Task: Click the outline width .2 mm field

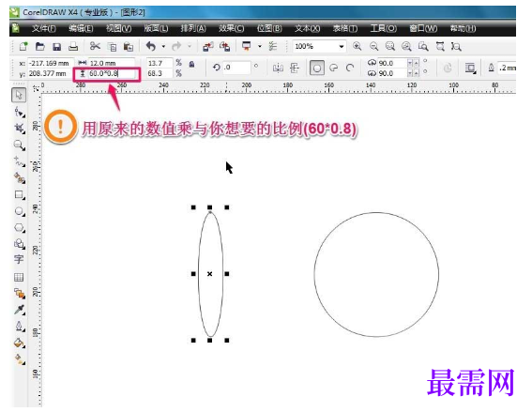Action: pyautogui.click(x=507, y=68)
